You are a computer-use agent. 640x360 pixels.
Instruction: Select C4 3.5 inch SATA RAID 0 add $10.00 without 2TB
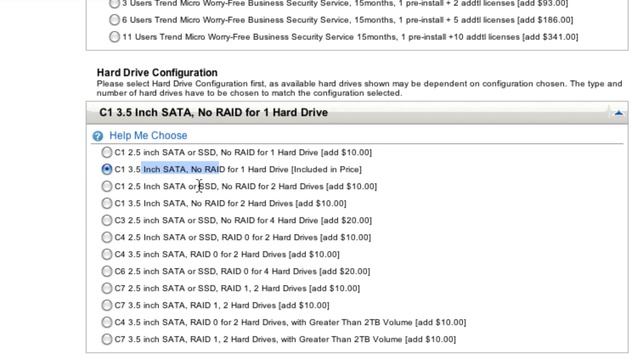107,254
